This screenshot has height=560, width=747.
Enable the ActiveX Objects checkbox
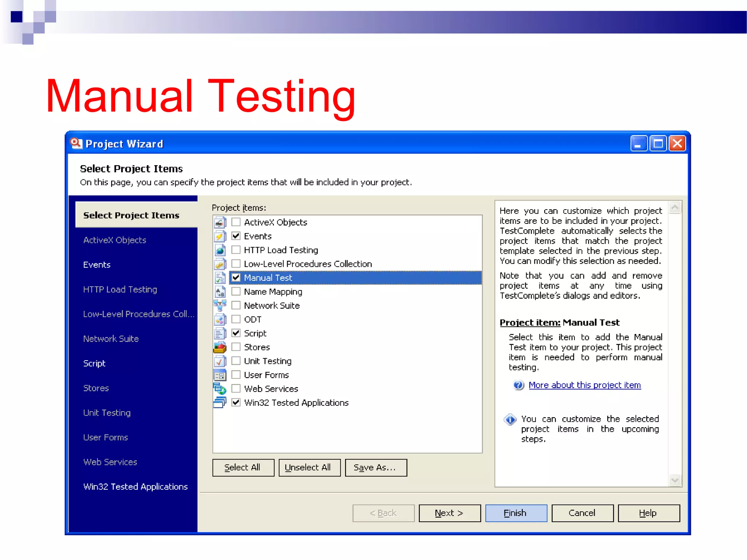click(x=236, y=222)
